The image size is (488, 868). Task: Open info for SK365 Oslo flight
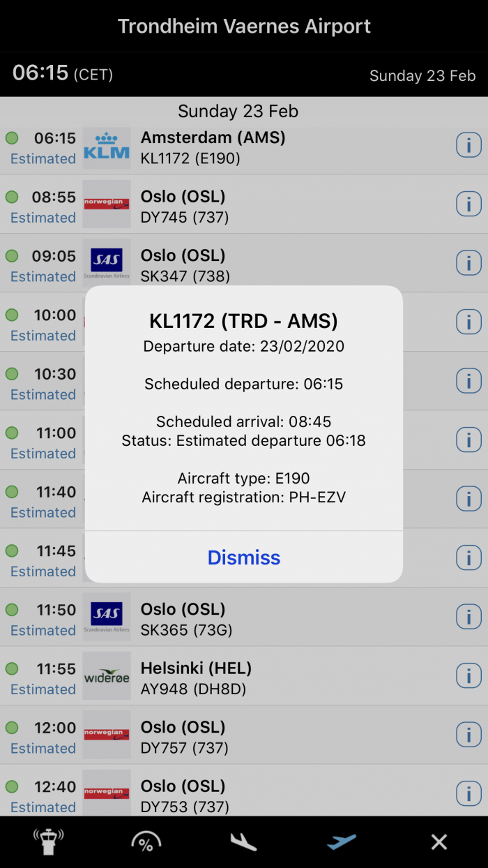click(x=468, y=618)
